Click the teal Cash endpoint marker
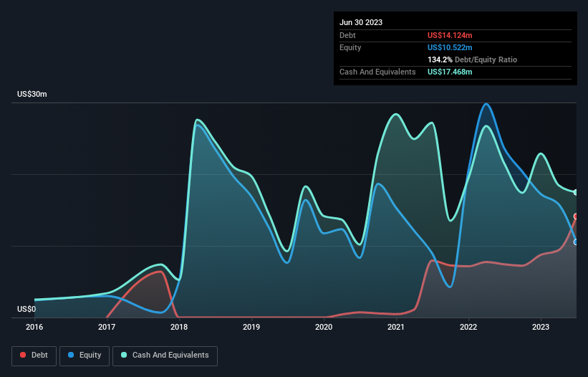 (576, 192)
